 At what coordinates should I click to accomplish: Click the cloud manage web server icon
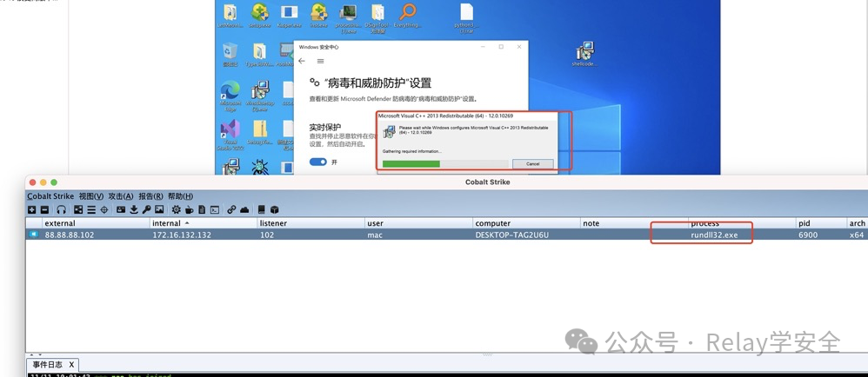pyautogui.click(x=244, y=209)
